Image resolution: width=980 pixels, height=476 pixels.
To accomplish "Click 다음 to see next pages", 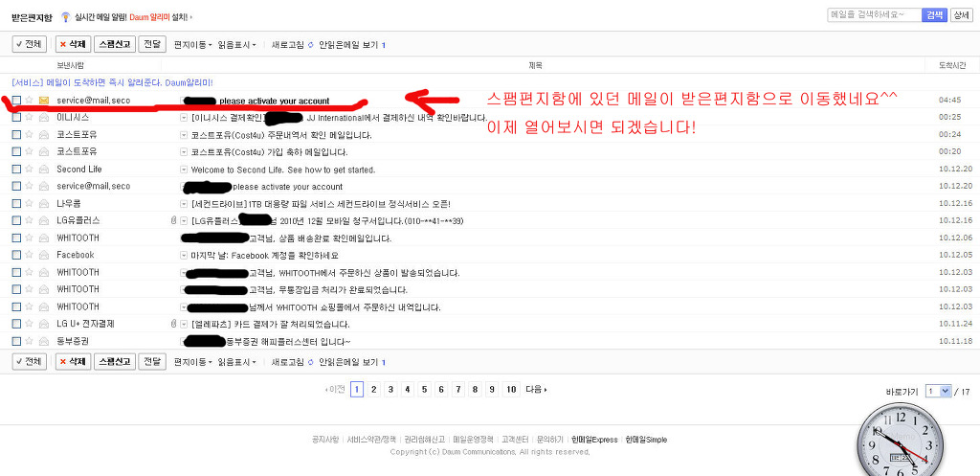I will (x=536, y=390).
